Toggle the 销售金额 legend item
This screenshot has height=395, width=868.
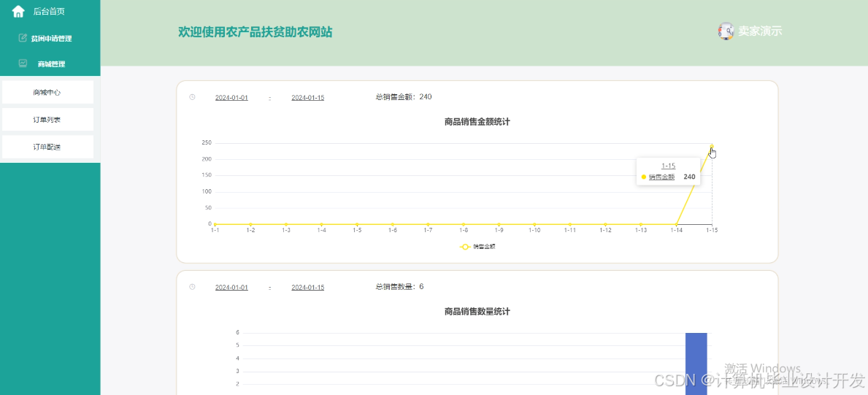pyautogui.click(x=477, y=247)
